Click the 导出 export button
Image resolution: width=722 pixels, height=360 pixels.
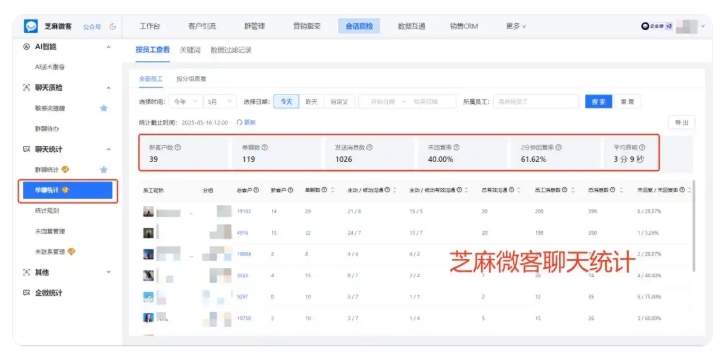[681, 123]
